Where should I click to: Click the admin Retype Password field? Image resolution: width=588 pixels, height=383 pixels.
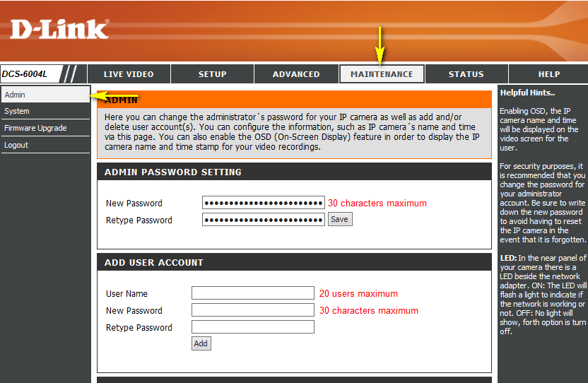(x=263, y=220)
